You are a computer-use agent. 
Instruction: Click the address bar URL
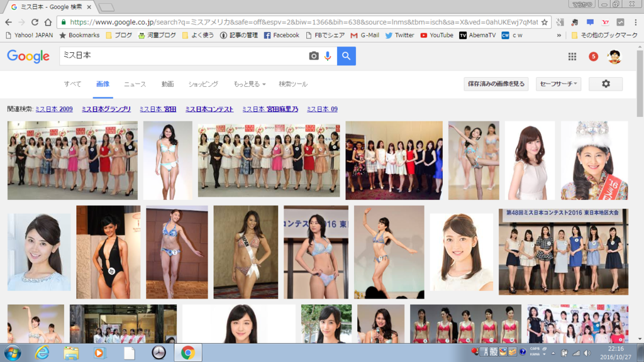click(x=304, y=22)
